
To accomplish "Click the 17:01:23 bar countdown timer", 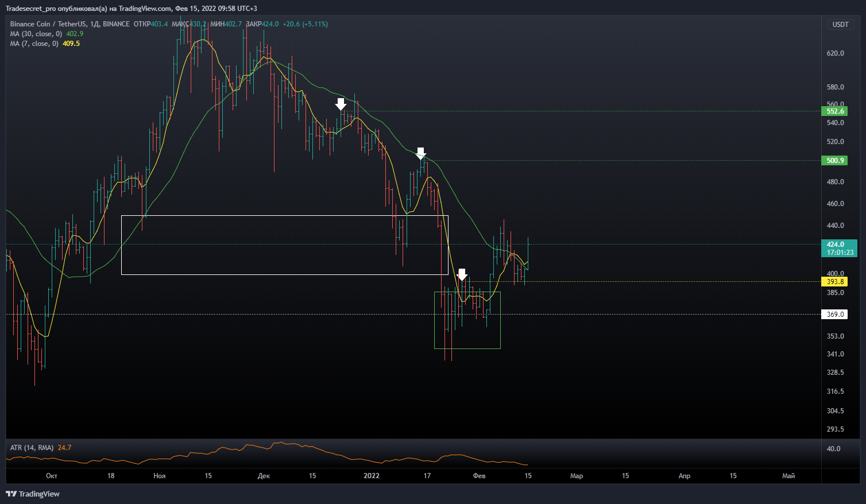I will click(x=840, y=253).
